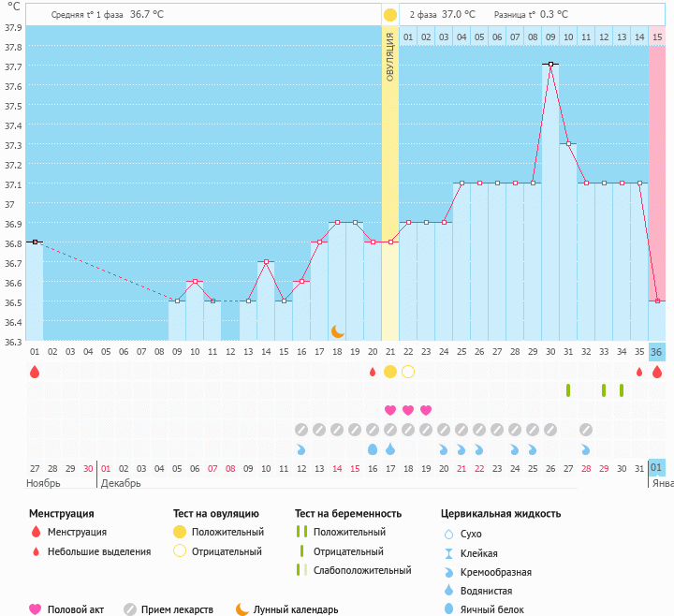The image size is (674, 616).
Task: Click the menstruation drop on cycle day 01
Action: click(35, 372)
